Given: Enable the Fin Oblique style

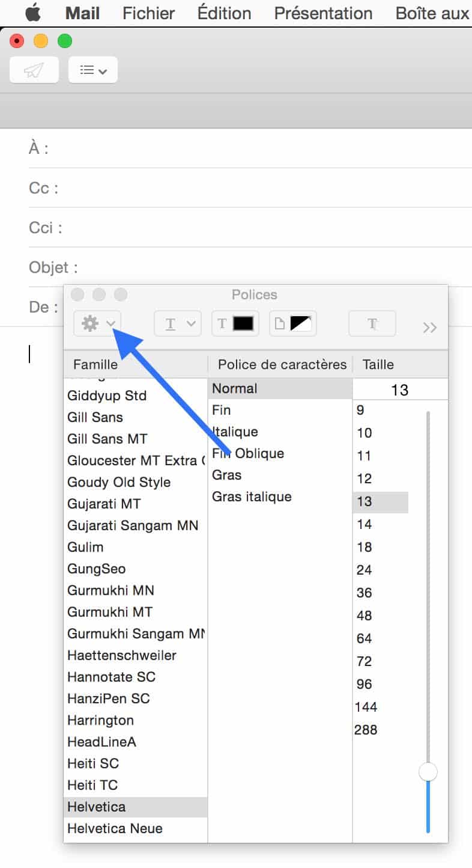Looking at the screenshot, I should (x=248, y=453).
